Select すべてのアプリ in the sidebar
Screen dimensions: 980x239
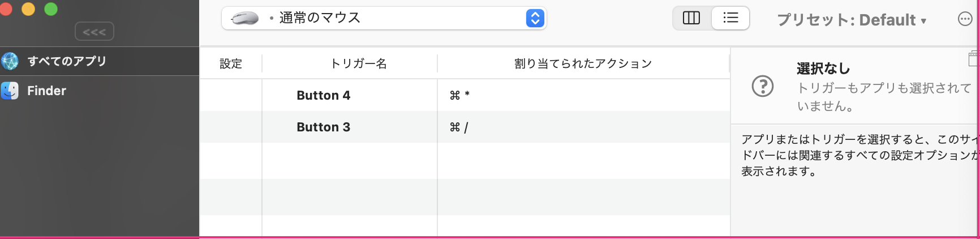(67, 61)
